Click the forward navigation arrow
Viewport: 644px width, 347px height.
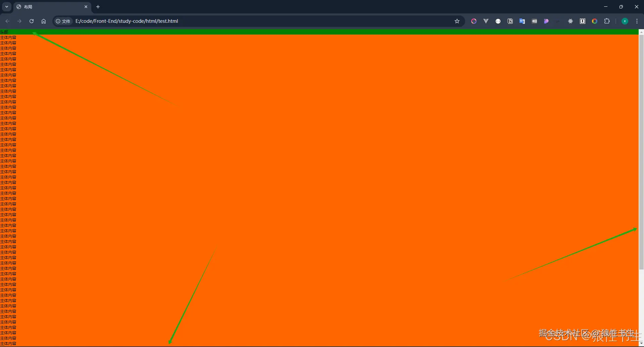[19, 21]
